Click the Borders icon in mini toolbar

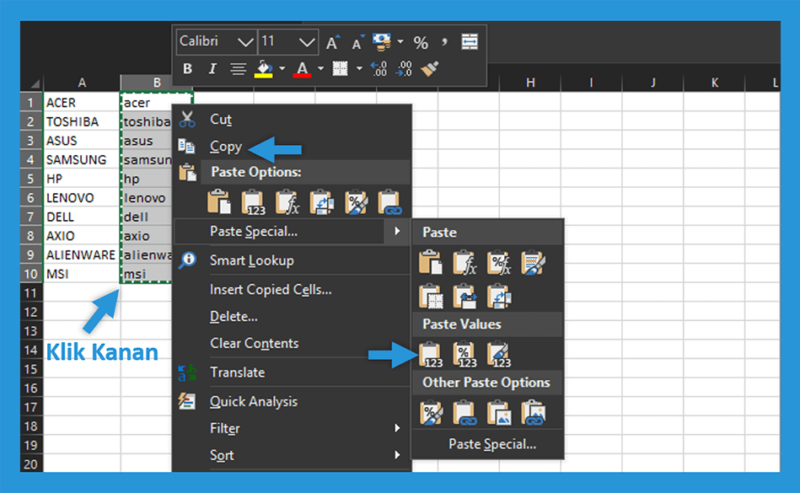(x=340, y=69)
